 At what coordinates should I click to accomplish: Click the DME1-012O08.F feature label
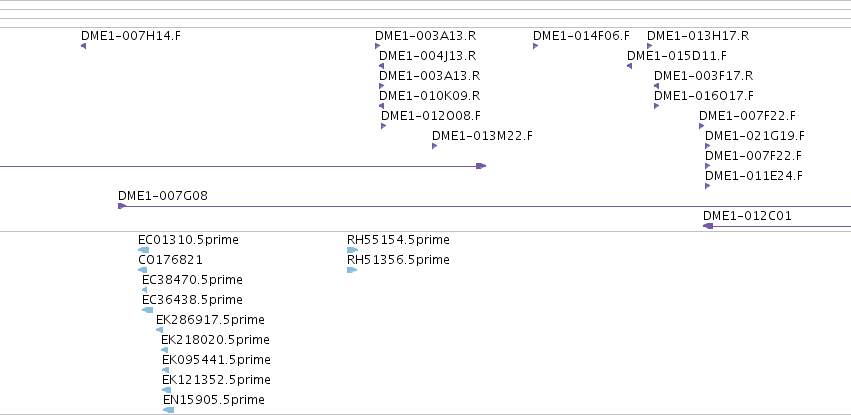coord(431,116)
